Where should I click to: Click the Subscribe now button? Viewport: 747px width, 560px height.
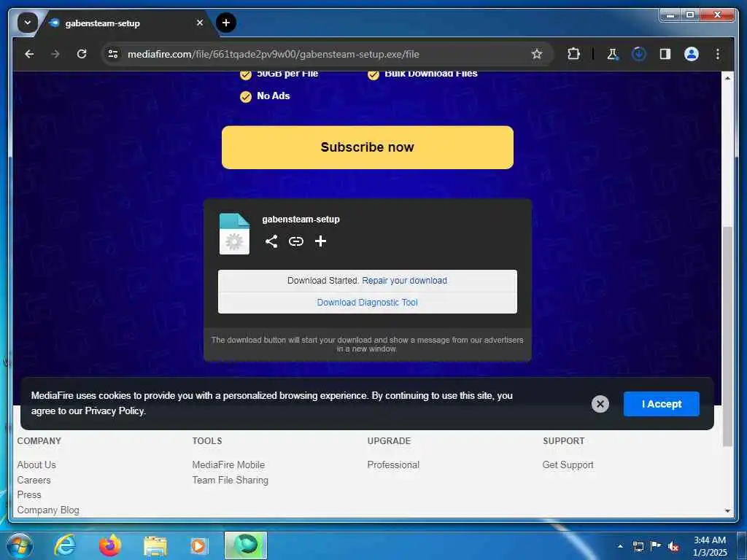pos(368,147)
